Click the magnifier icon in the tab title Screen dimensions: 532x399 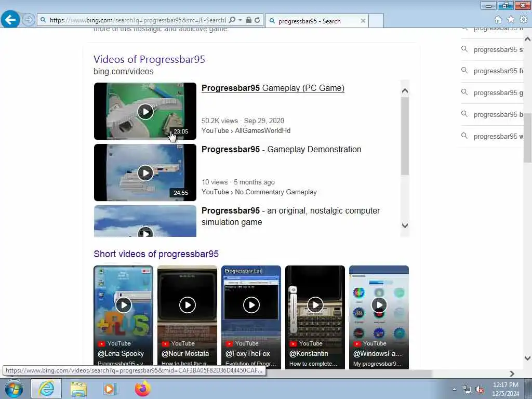[x=272, y=21]
